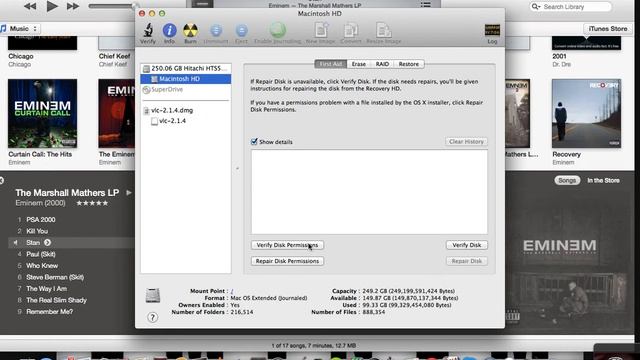Screen dimensions: 640x360
Task: Select the Macintosh HD volume
Action: 186,79
